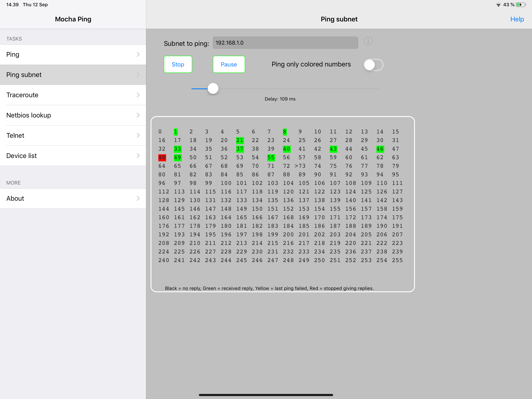
Task: Tap the green host number 1
Action: (176, 132)
